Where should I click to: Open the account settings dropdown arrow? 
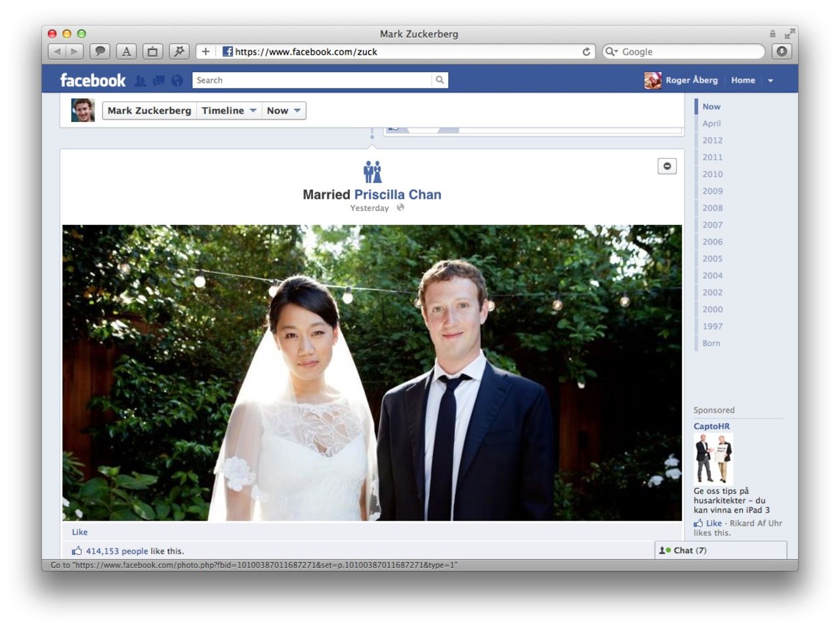coord(770,79)
